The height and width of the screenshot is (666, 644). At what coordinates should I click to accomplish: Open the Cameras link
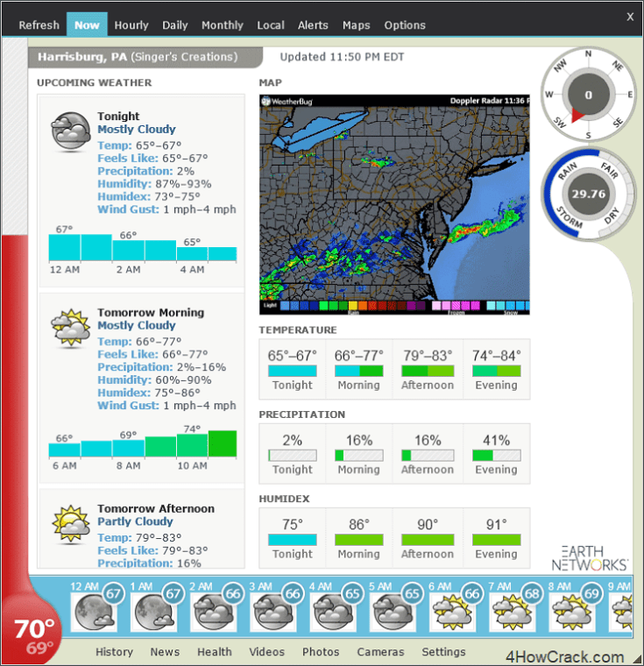(380, 652)
